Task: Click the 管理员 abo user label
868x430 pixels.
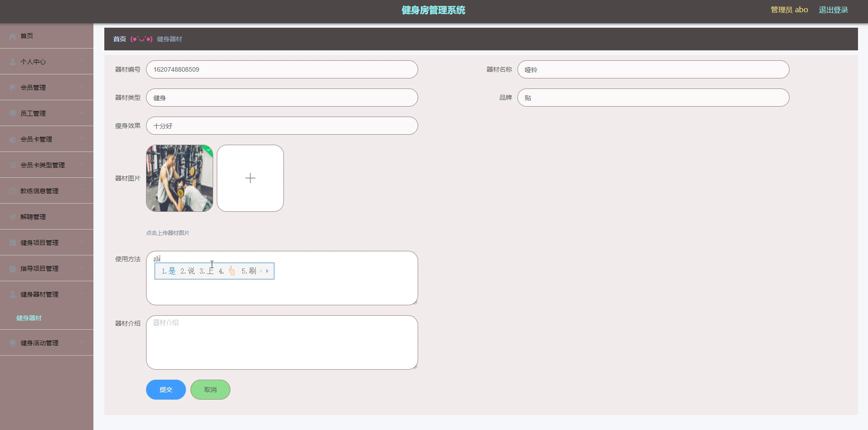Action: 790,10
